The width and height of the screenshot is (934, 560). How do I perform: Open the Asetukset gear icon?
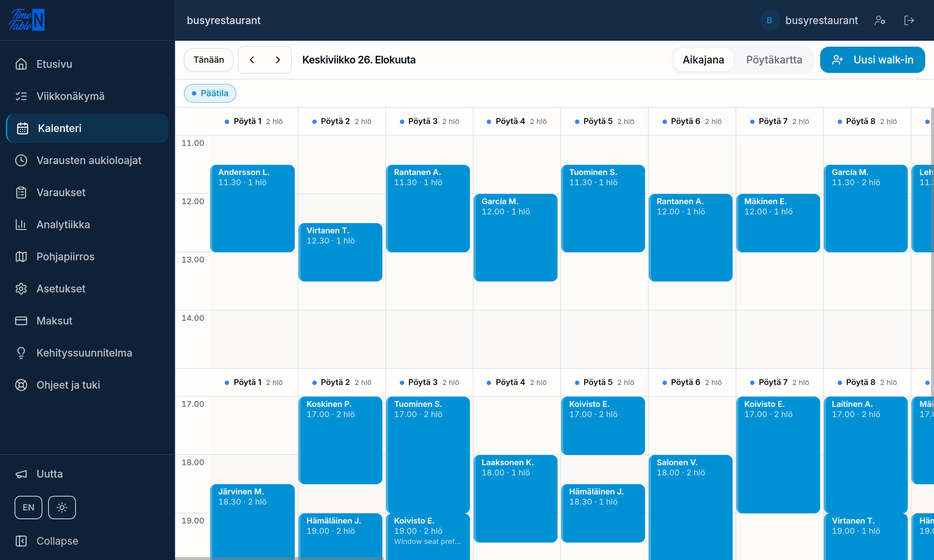coord(21,289)
